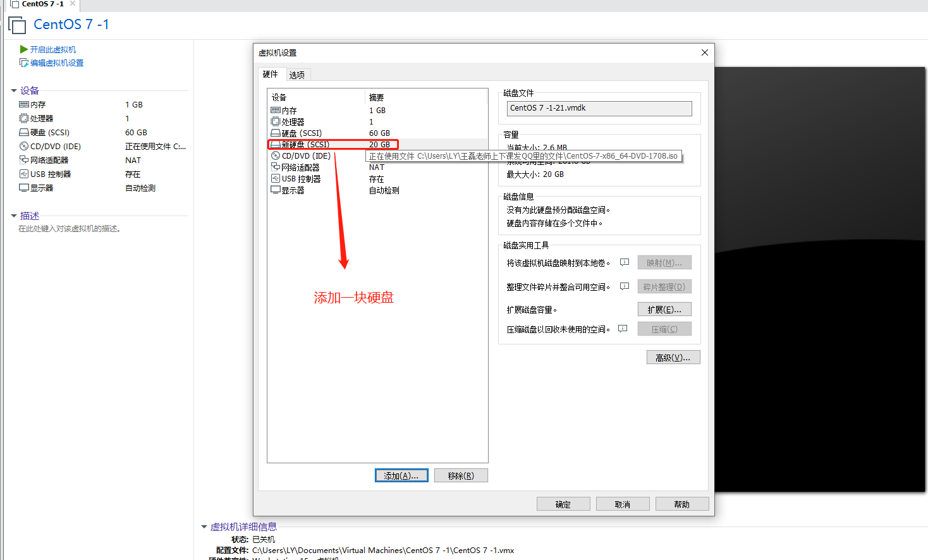This screenshot has width=928, height=560.
Task: Select 显示器 icon in dialog hardware list
Action: pyautogui.click(x=276, y=190)
